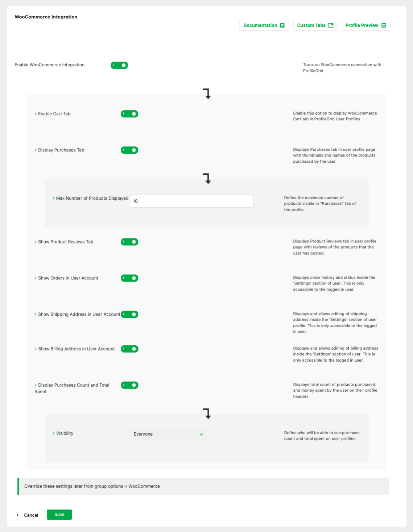This screenshot has width=413, height=532.
Task: Click chevron beside Show Product Reviews Tab
Action: pos(36,242)
